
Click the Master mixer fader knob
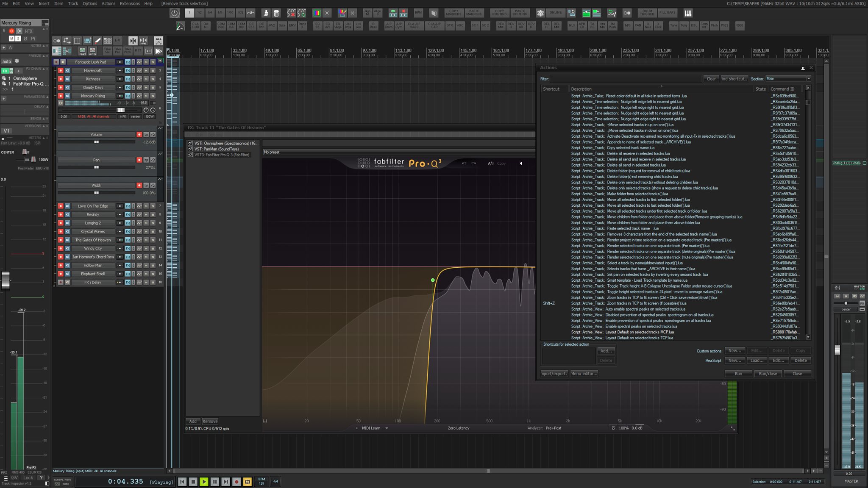coord(837,350)
